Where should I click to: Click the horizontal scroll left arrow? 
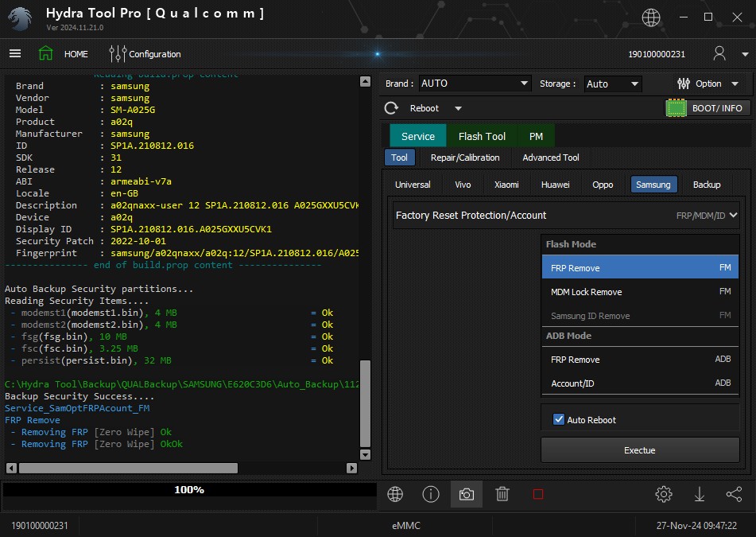pyautogui.click(x=12, y=468)
